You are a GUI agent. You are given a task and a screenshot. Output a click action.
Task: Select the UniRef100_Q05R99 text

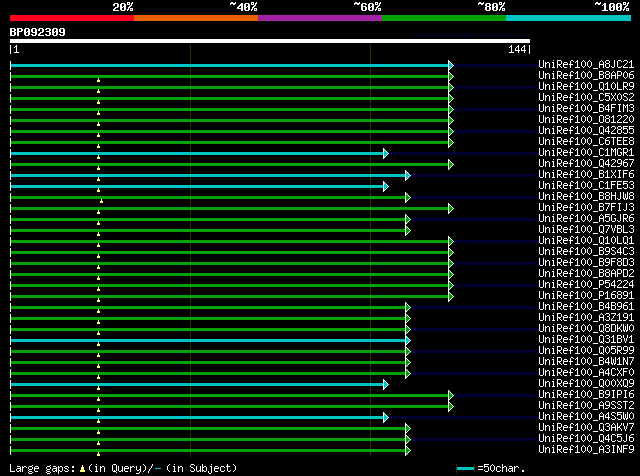coord(586,351)
